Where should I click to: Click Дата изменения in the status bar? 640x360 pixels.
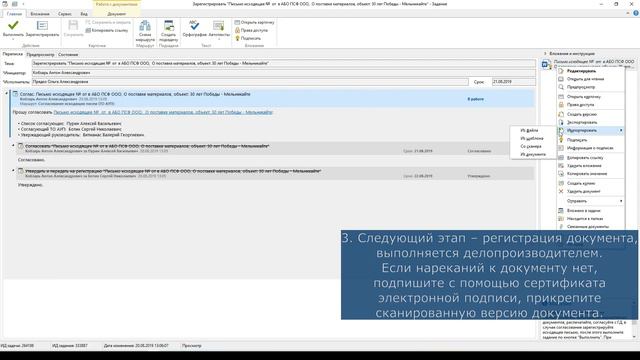(136, 346)
